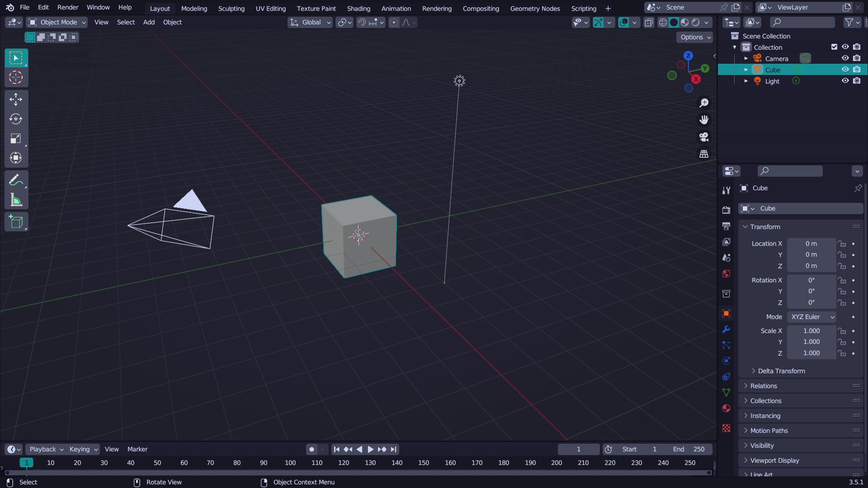Toggle the Object Mode dropdown icon

pyautogui.click(x=83, y=22)
